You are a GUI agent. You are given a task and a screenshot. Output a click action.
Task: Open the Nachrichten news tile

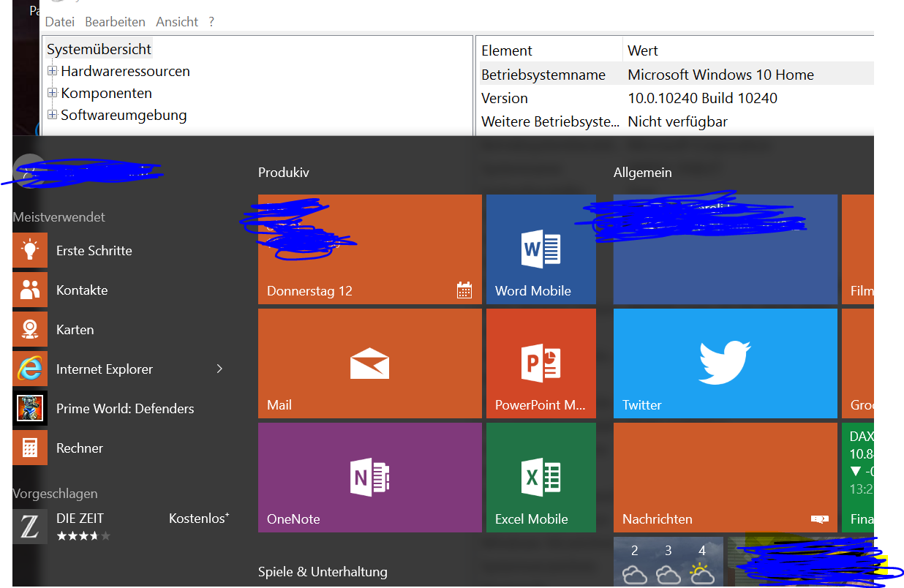(726, 478)
